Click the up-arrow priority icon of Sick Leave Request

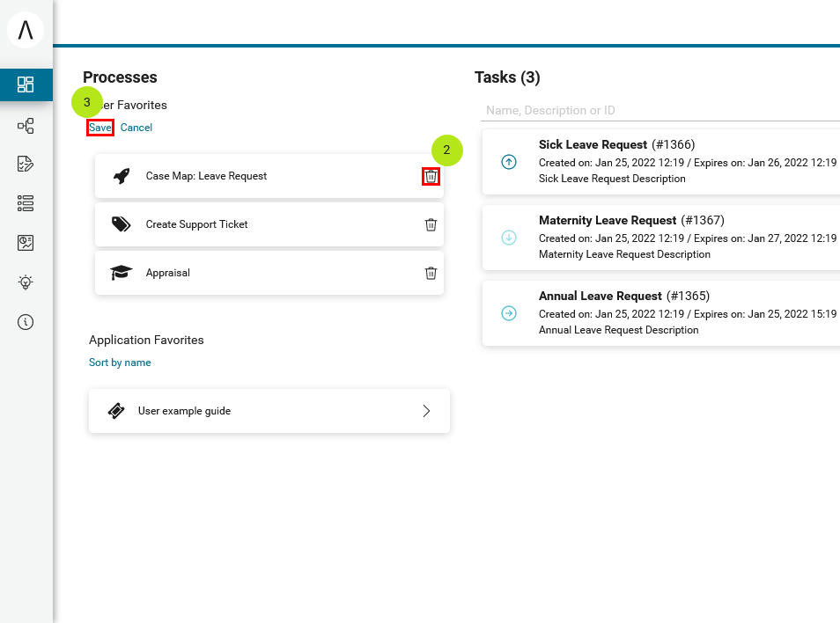pos(509,162)
